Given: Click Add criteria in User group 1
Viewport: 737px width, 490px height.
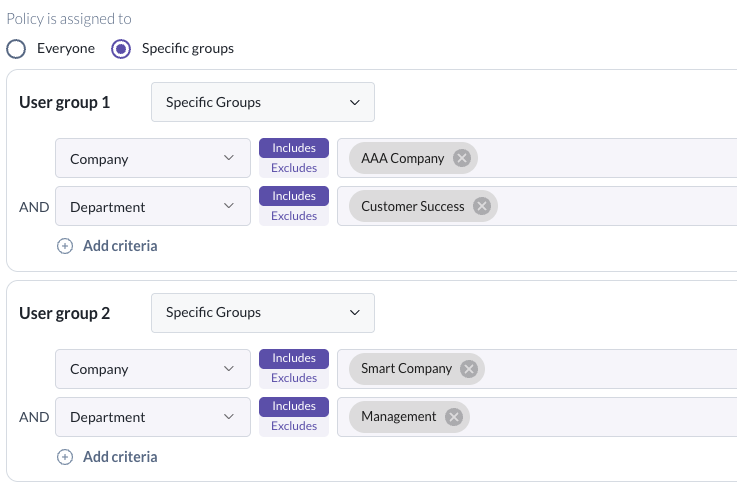Looking at the screenshot, I should click(x=119, y=246).
